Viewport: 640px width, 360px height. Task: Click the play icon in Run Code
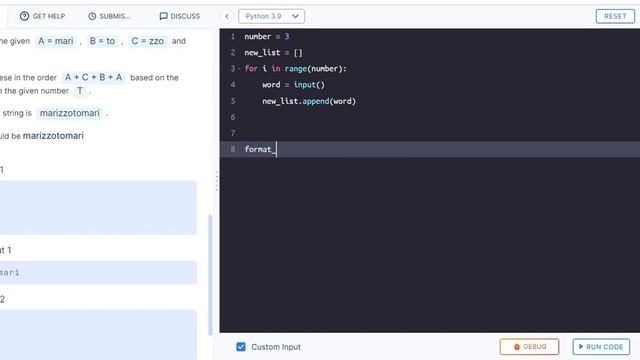(x=581, y=347)
